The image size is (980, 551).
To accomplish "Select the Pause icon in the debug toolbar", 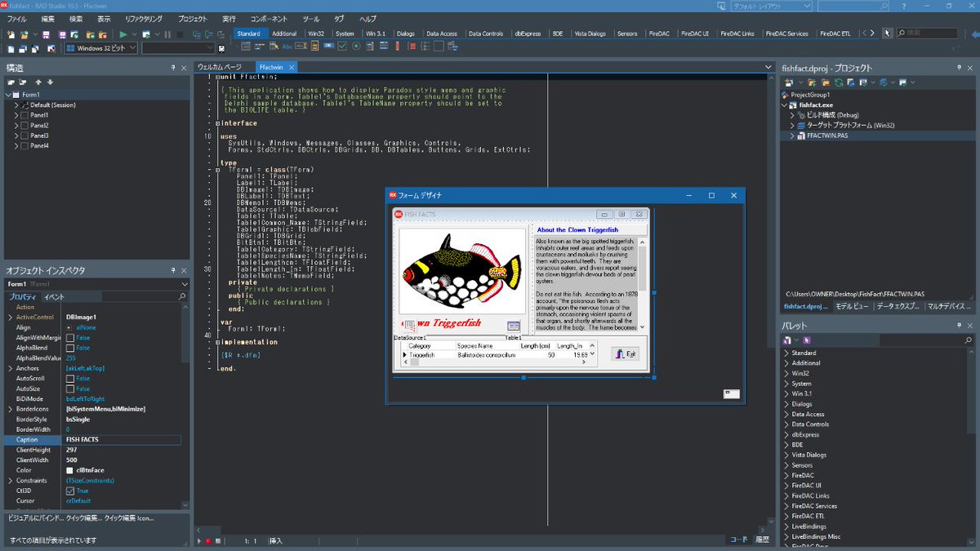I will (x=167, y=33).
